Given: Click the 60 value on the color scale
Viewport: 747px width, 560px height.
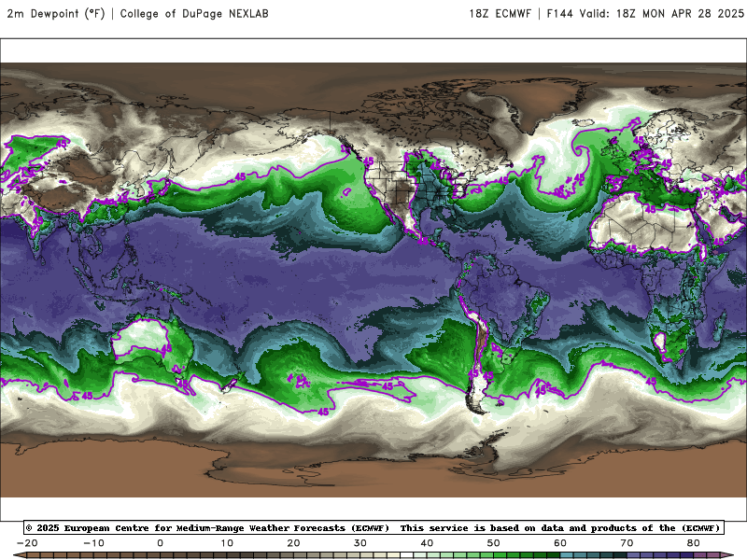Looking at the screenshot, I should [560, 543].
